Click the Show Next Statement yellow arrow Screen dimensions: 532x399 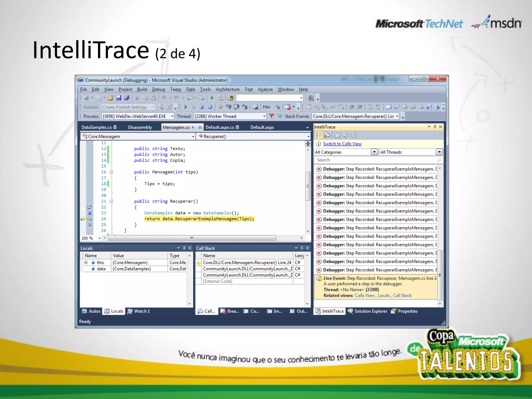[x=220, y=107]
